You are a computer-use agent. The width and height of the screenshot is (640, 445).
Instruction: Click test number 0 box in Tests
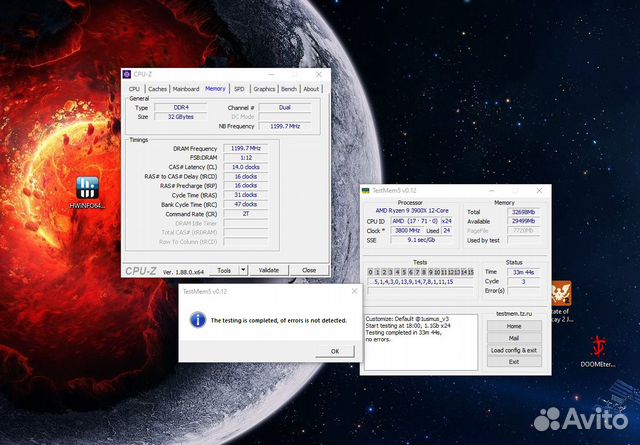tap(370, 272)
